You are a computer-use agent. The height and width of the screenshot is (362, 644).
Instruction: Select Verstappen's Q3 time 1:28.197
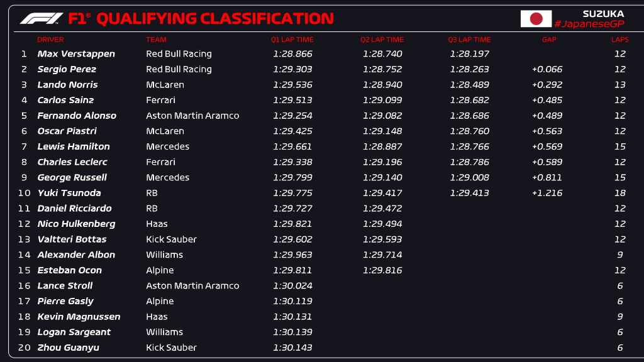click(x=469, y=54)
